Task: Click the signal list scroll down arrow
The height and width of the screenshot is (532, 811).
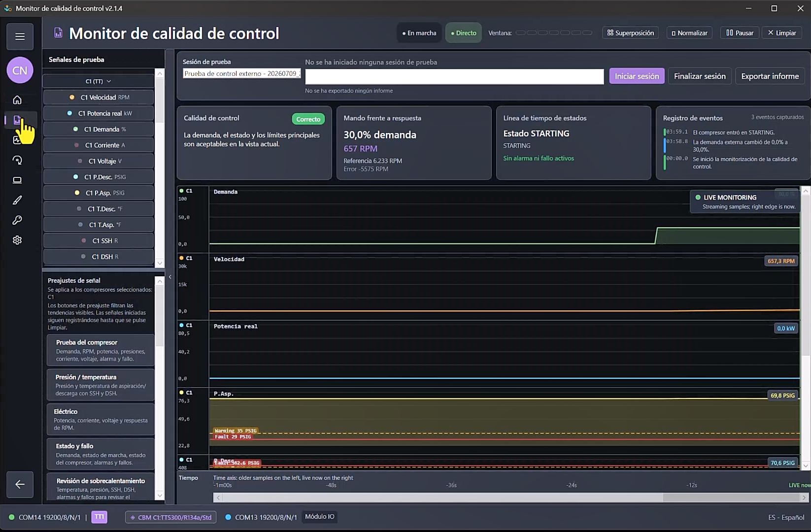Action: click(x=160, y=263)
